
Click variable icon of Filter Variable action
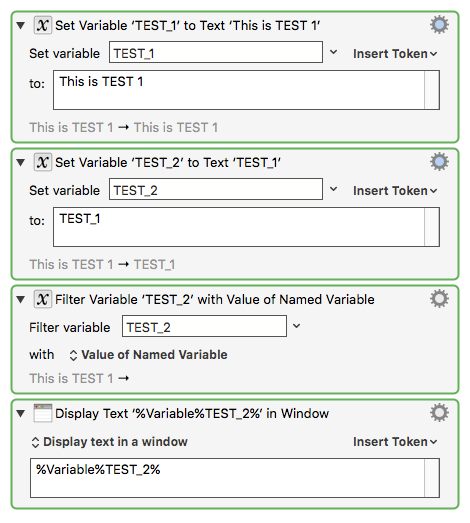tap(43, 299)
